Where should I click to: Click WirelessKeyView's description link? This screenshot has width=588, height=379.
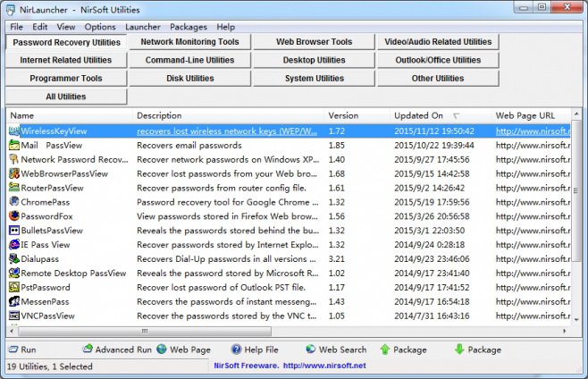click(x=227, y=131)
